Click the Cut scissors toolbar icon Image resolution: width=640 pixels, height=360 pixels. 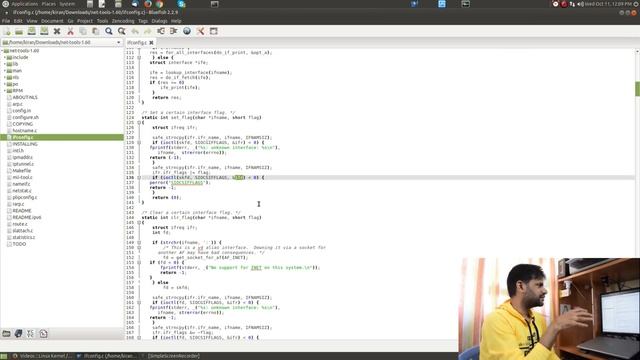pyautogui.click(x=70, y=31)
